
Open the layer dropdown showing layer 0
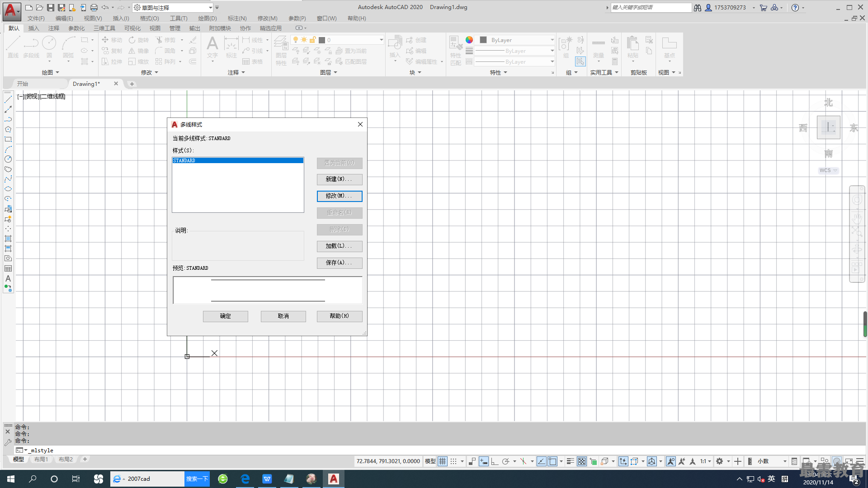coord(337,40)
